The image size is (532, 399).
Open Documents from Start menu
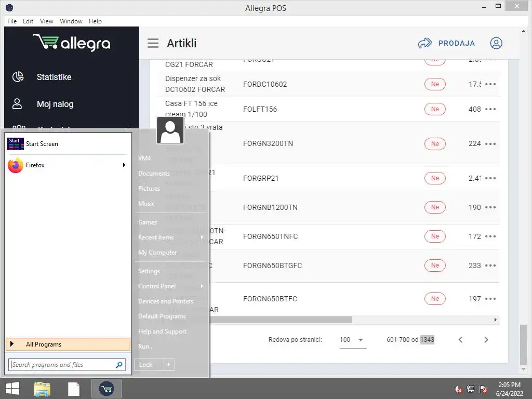click(x=154, y=174)
